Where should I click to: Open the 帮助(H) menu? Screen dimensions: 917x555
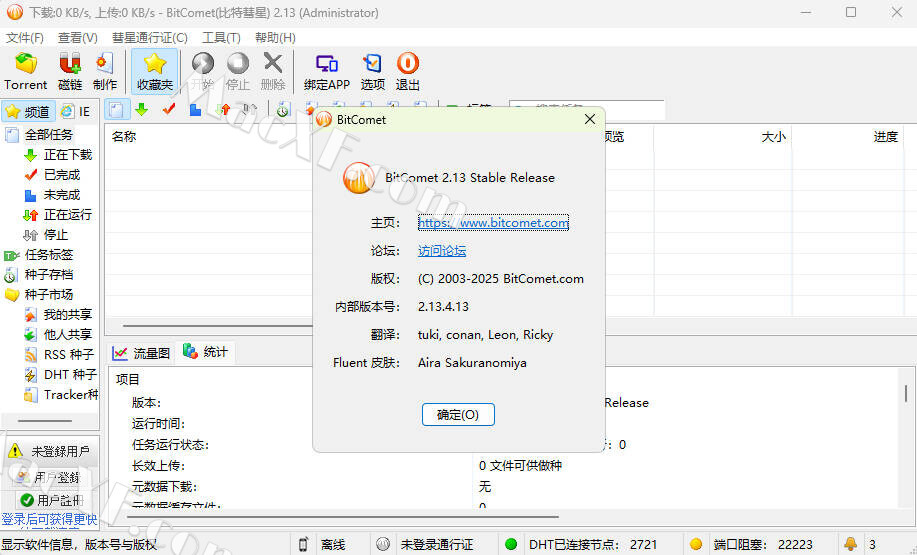tap(275, 37)
